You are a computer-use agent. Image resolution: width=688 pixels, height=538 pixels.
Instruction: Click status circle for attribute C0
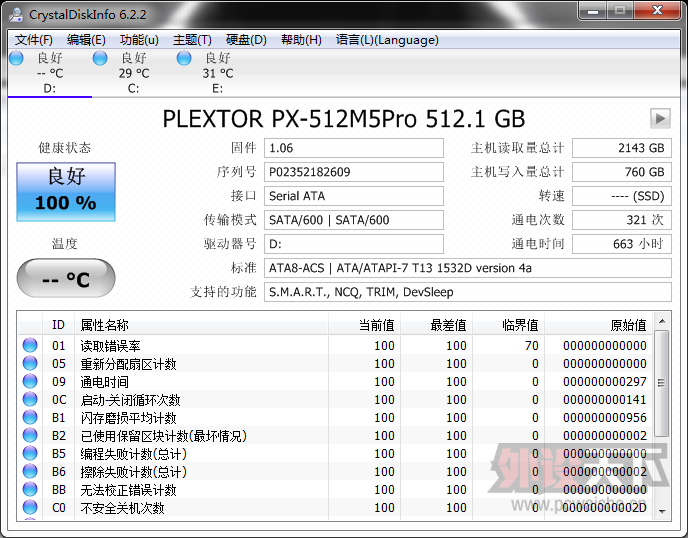pos(30,507)
